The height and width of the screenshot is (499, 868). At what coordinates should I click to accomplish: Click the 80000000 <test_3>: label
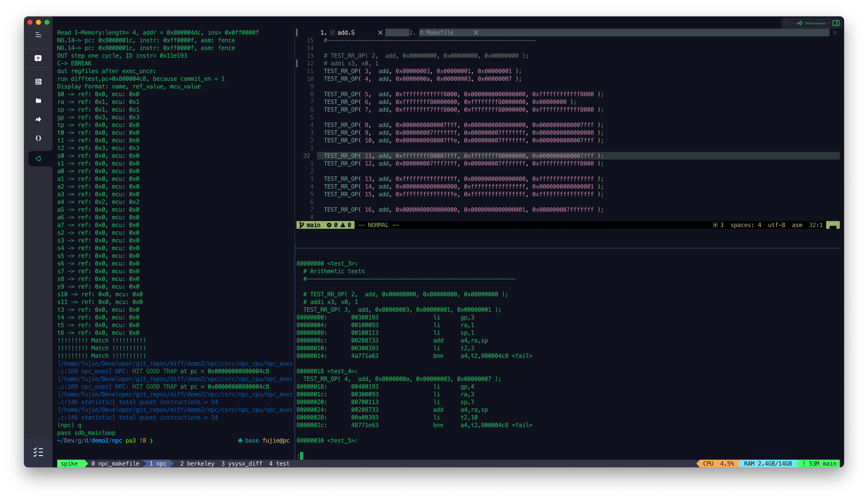pyautogui.click(x=327, y=263)
